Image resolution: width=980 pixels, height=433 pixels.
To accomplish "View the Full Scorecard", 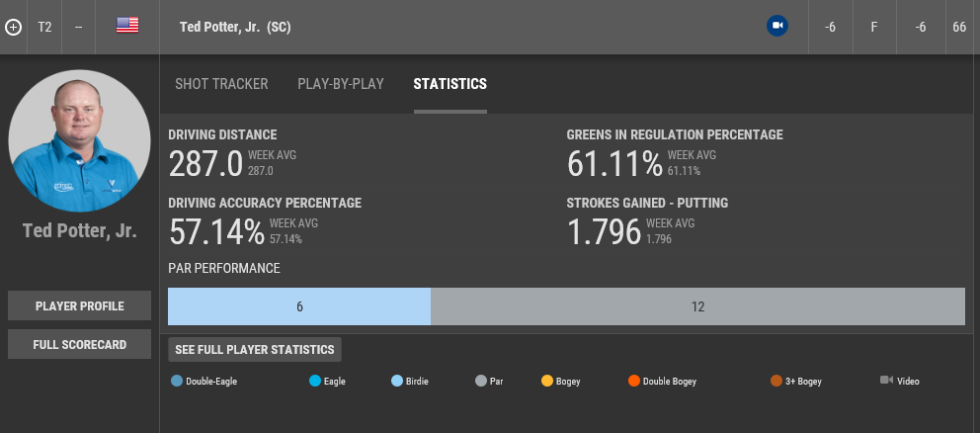I will [x=80, y=344].
